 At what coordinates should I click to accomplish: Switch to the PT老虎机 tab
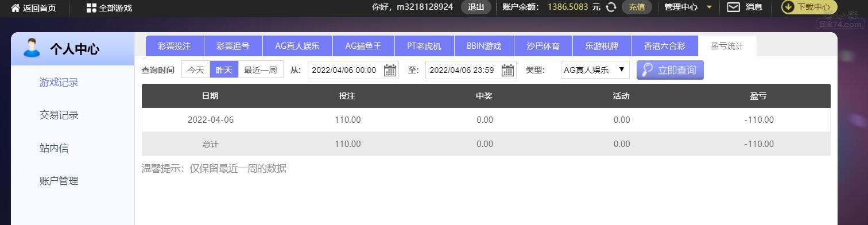[x=424, y=46]
